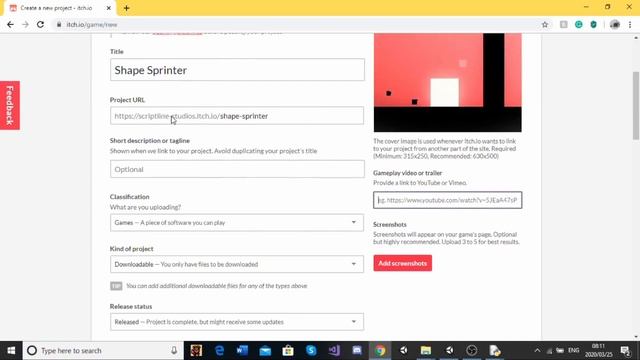Open Microsoft Word from the taskbar
The image size is (640, 360).
[242, 351]
